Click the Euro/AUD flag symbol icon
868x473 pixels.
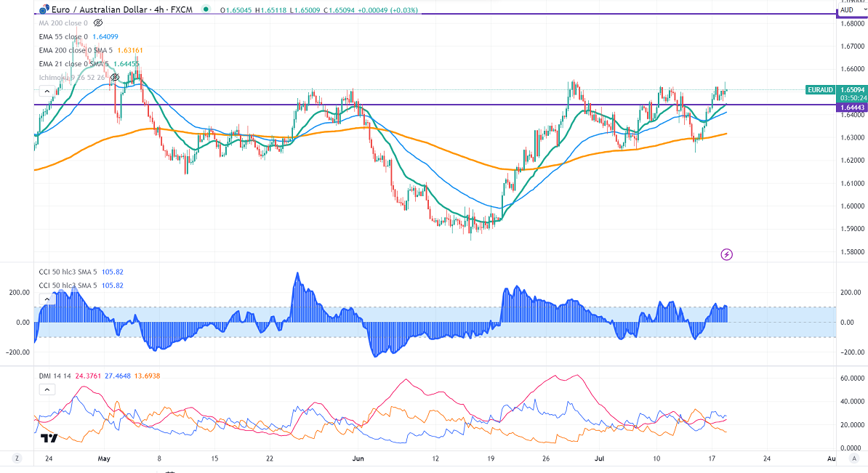click(x=44, y=9)
